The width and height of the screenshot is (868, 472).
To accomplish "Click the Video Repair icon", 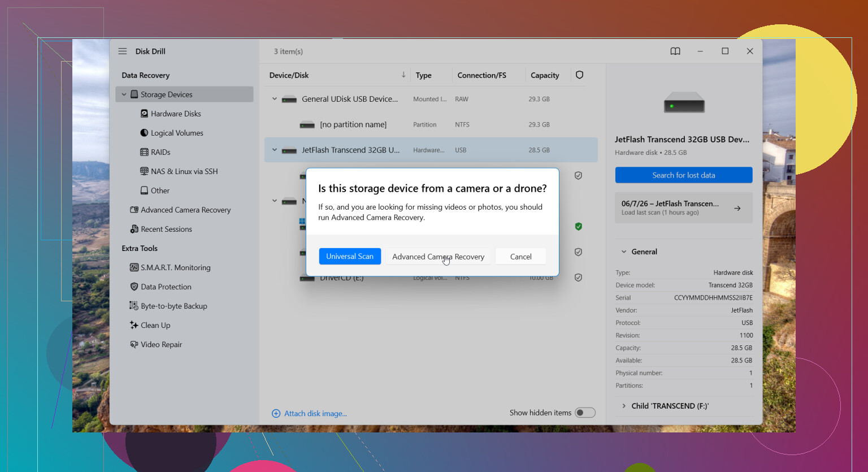I will click(134, 344).
